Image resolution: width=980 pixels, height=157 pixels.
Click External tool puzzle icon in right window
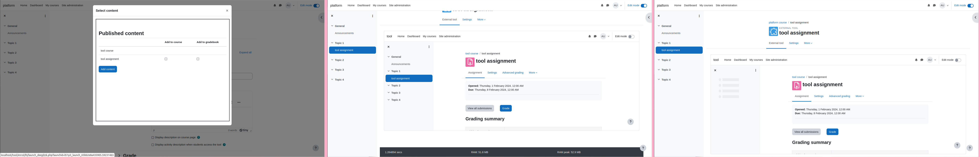point(773,31)
